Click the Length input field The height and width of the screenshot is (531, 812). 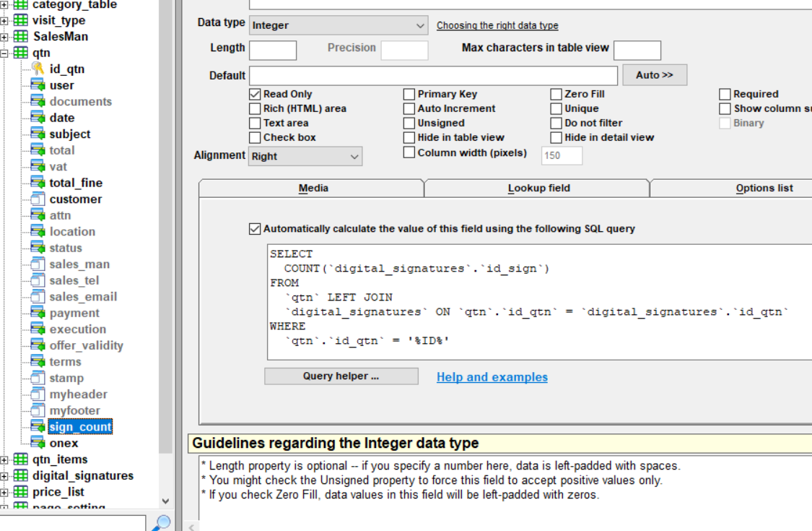pos(273,51)
